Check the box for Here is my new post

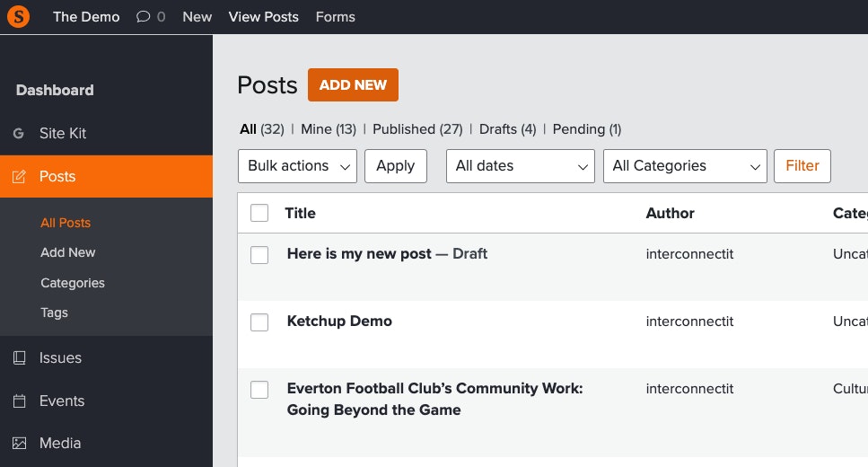259,255
